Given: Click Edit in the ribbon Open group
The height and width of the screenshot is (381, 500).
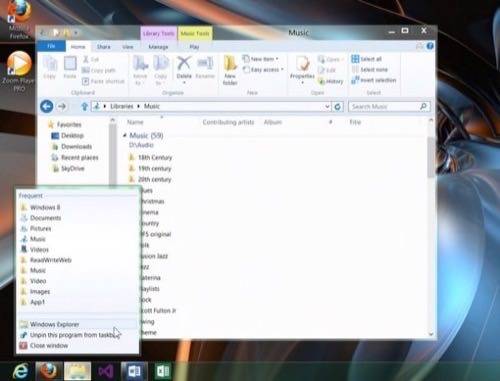Looking at the screenshot, I should click(327, 70).
